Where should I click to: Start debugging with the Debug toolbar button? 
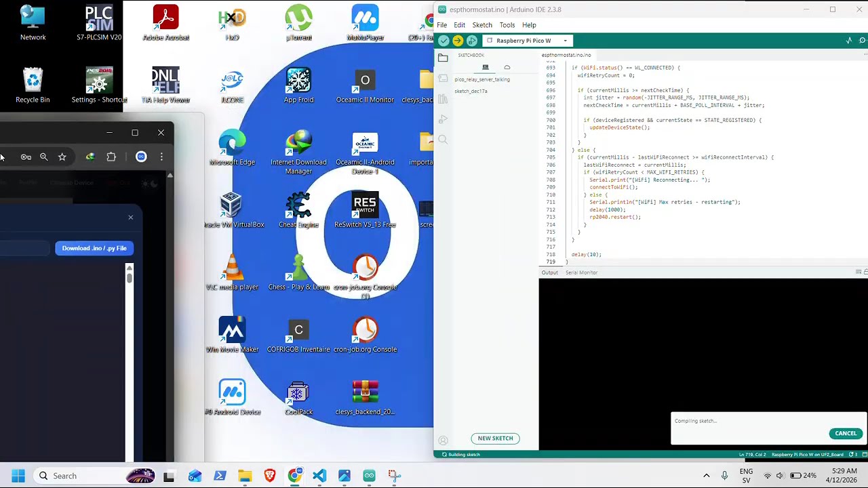coord(472,41)
